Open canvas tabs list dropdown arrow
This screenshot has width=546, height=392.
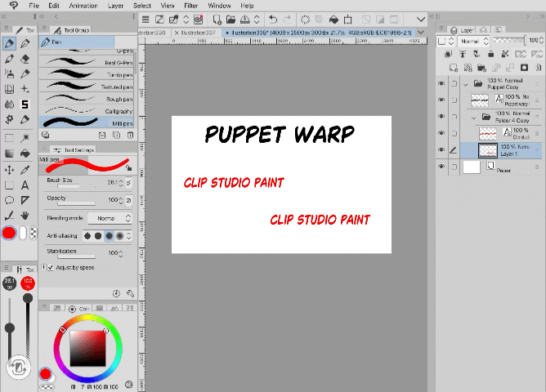(x=421, y=33)
